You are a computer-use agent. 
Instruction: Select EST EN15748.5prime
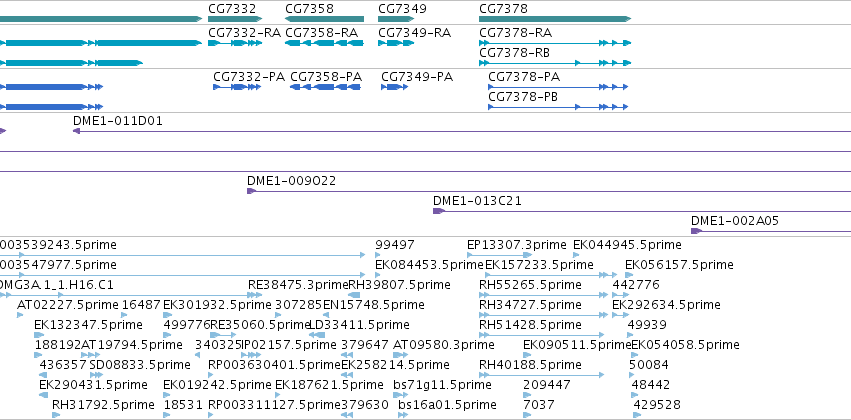[373, 306]
